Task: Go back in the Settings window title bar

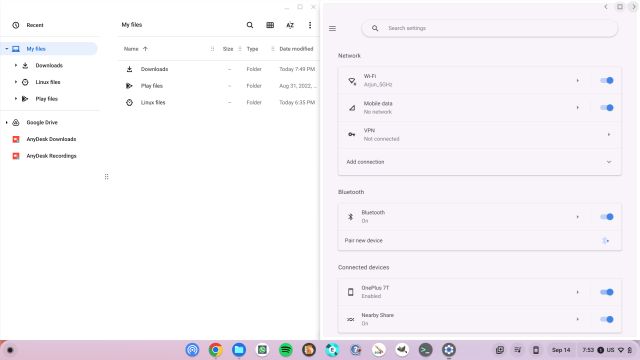Action: click(x=606, y=7)
